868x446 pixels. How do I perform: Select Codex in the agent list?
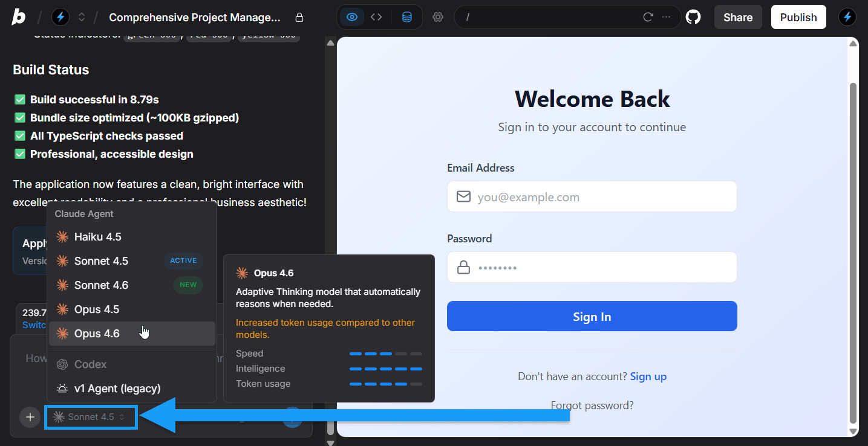click(90, 364)
